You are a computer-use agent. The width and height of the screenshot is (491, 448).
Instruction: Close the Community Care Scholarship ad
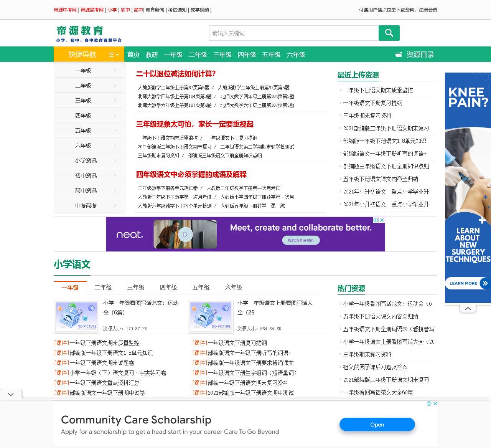pyautogui.click(x=435, y=403)
